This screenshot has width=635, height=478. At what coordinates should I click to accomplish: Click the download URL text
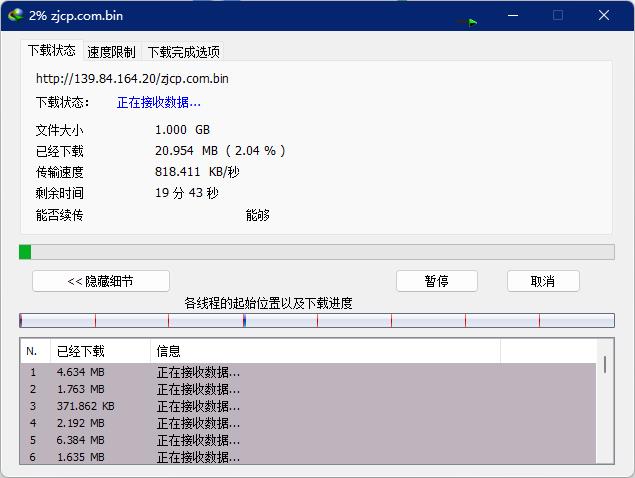point(133,78)
